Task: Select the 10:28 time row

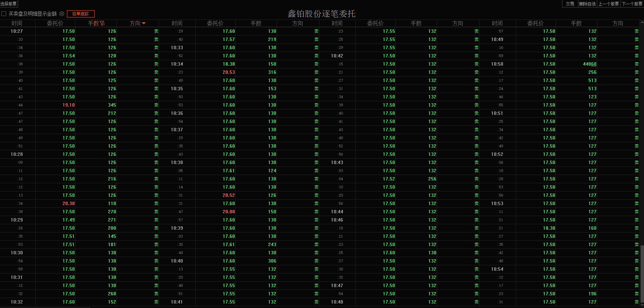Action: [x=17, y=154]
